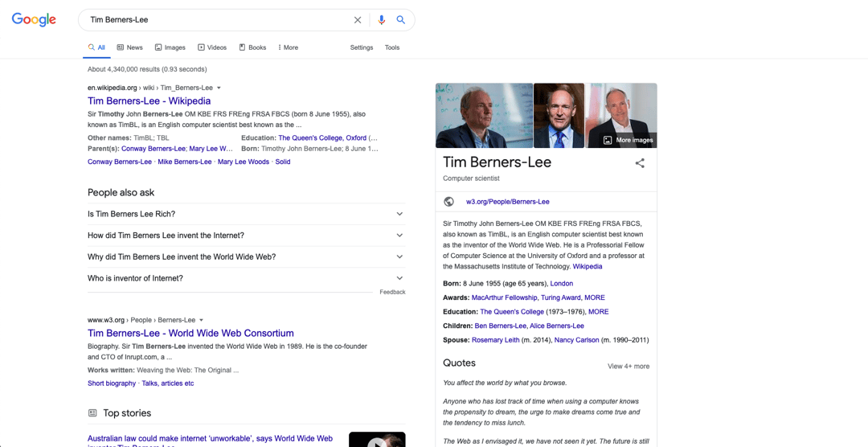The image size is (868, 447).
Task: Click MORE in the Awards row
Action: [x=595, y=297]
